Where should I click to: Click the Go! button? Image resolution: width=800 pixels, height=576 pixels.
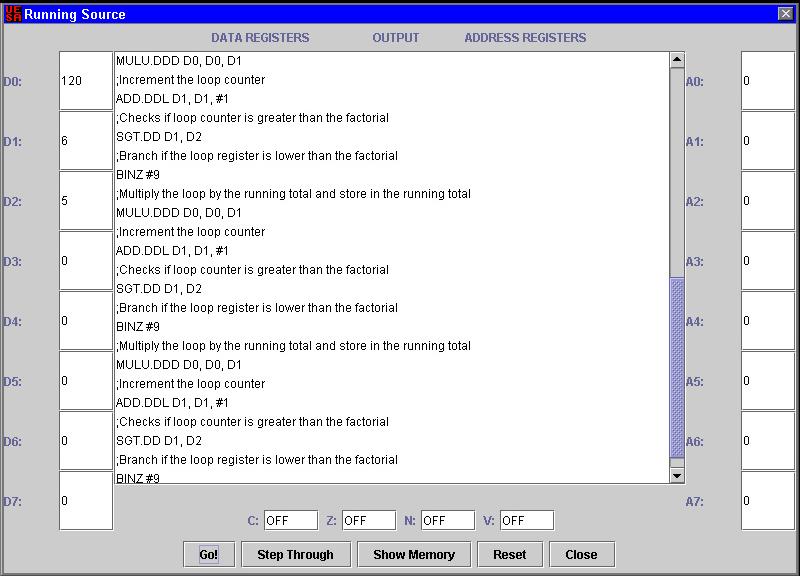pos(208,554)
